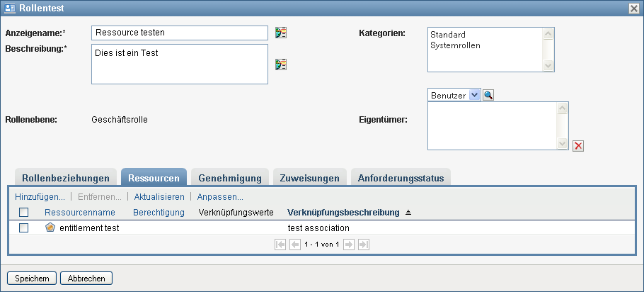Viewport: 644px width, 292px height.
Task: Open the owner search magnifier icon
Action: point(488,95)
